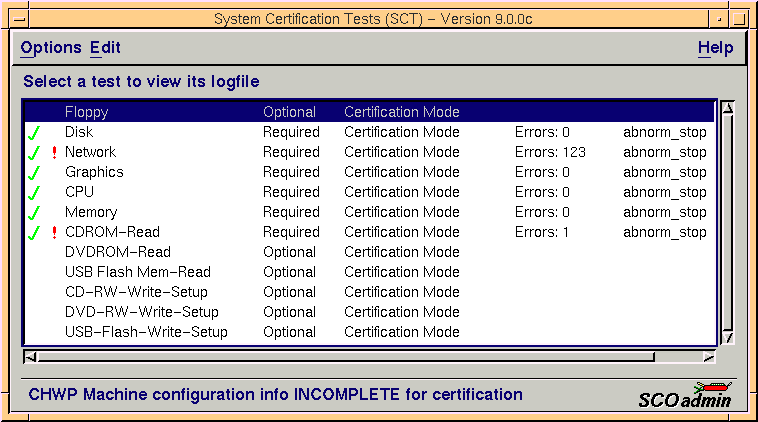Viewport: 758px width, 422px height.
Task: Select the Disk test row
Action: tap(369, 132)
